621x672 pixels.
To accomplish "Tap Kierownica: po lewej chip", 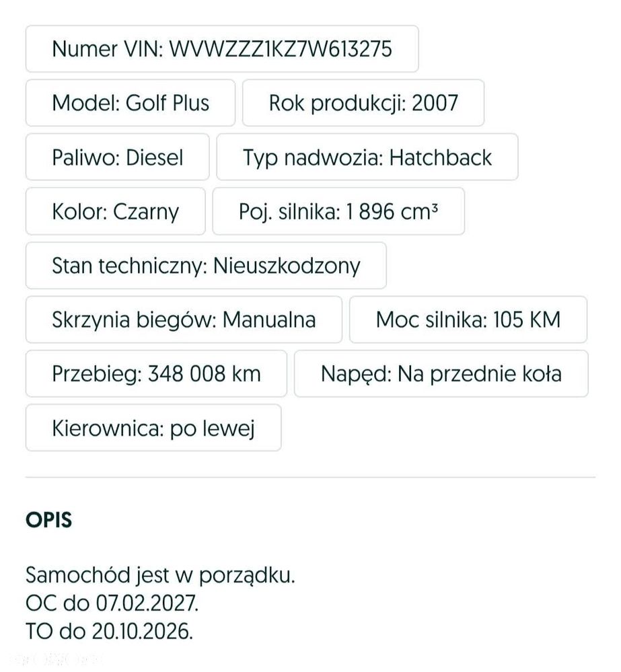I will pyautogui.click(x=153, y=428).
